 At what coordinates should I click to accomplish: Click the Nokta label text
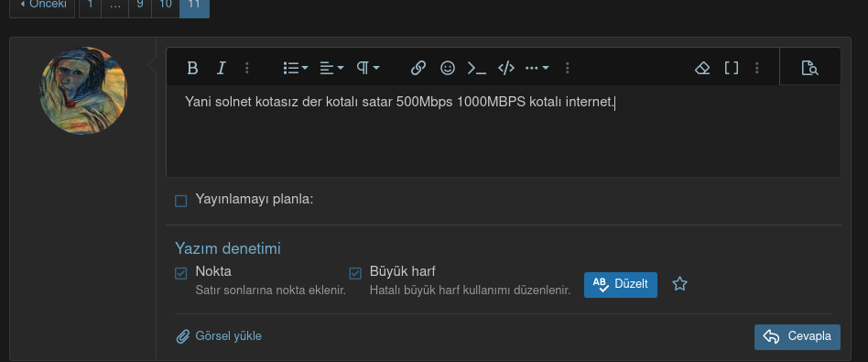pyautogui.click(x=213, y=271)
